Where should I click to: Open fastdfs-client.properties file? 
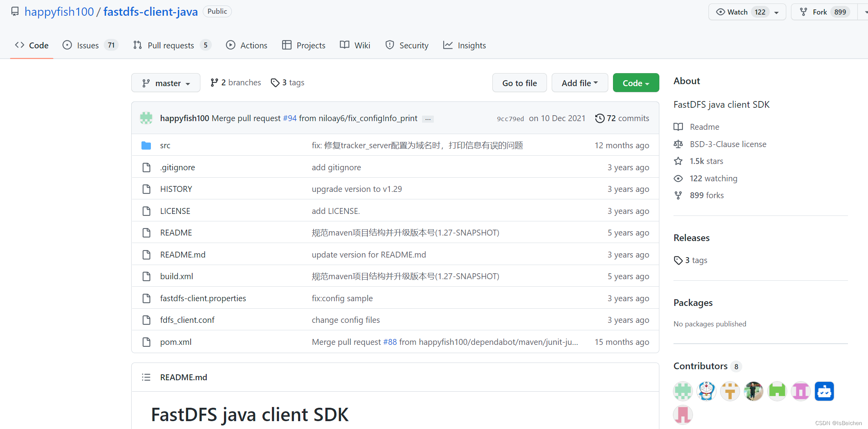(x=203, y=298)
